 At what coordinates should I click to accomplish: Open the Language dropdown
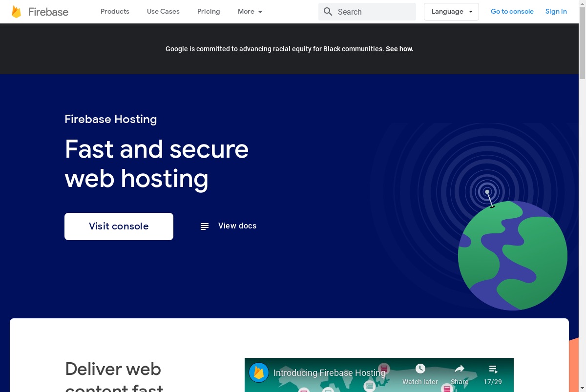451,12
